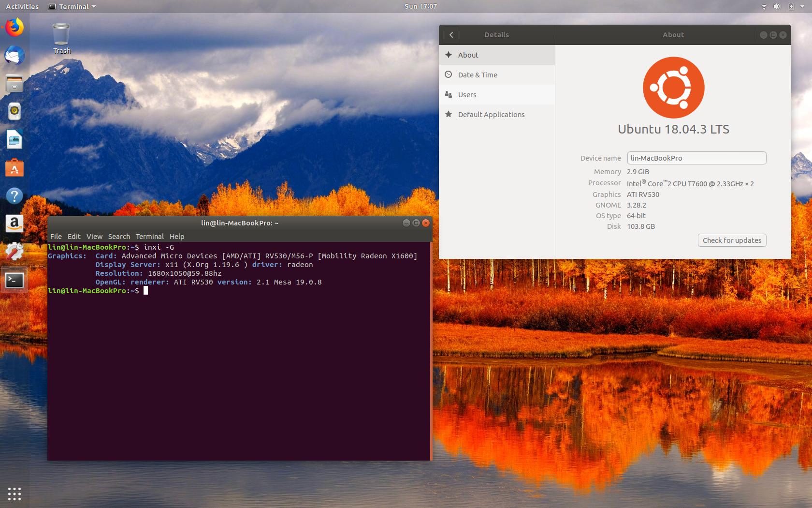
Task: Click 'Mesa 19.0.8' in terminal output
Action: coord(298,282)
